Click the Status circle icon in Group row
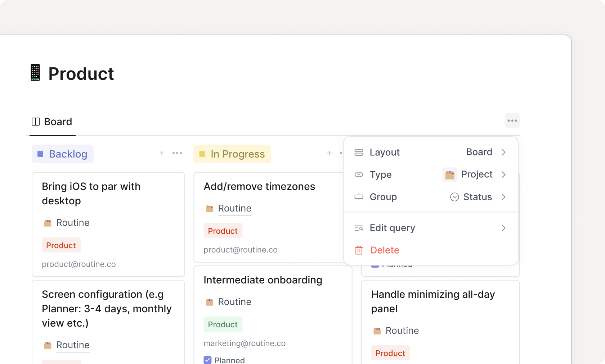This screenshot has height=364, width=605. (x=454, y=197)
